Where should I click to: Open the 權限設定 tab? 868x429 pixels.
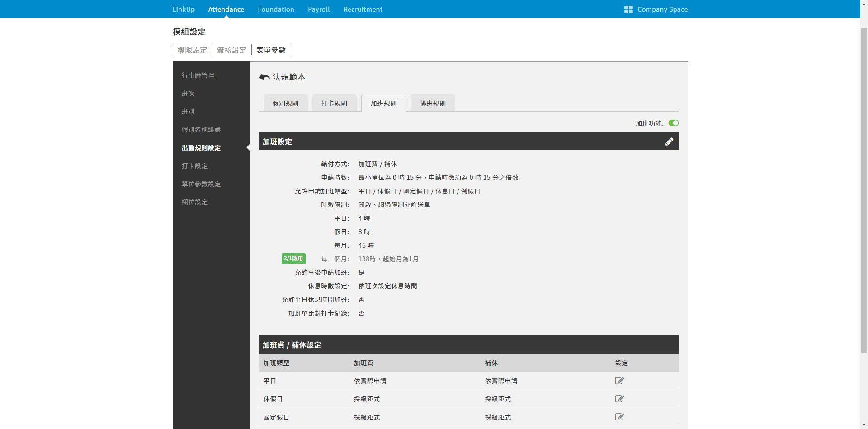click(192, 50)
